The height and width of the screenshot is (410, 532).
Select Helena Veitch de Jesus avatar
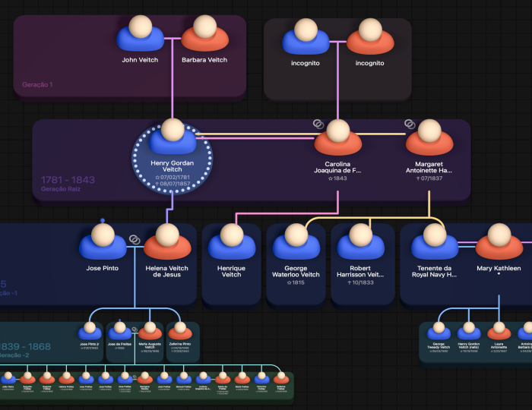coord(167,241)
